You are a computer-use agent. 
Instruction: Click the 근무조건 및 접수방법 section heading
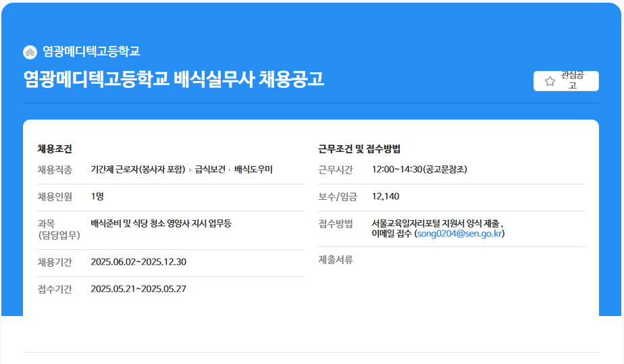tap(359, 149)
